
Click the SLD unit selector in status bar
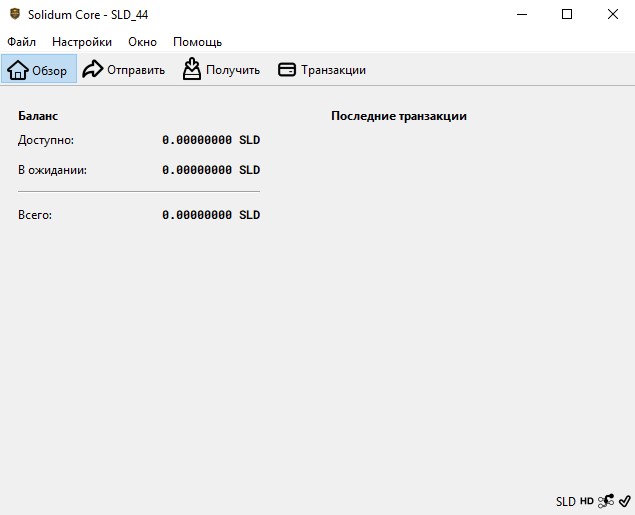(565, 502)
